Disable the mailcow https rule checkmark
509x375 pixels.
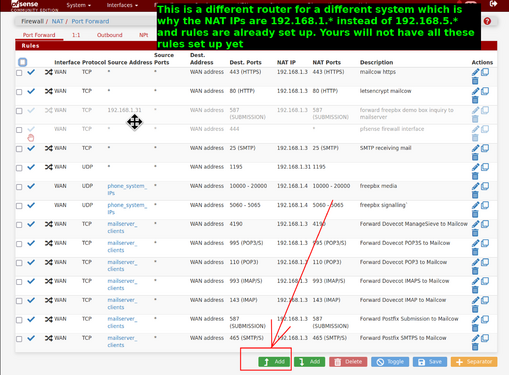(x=31, y=72)
